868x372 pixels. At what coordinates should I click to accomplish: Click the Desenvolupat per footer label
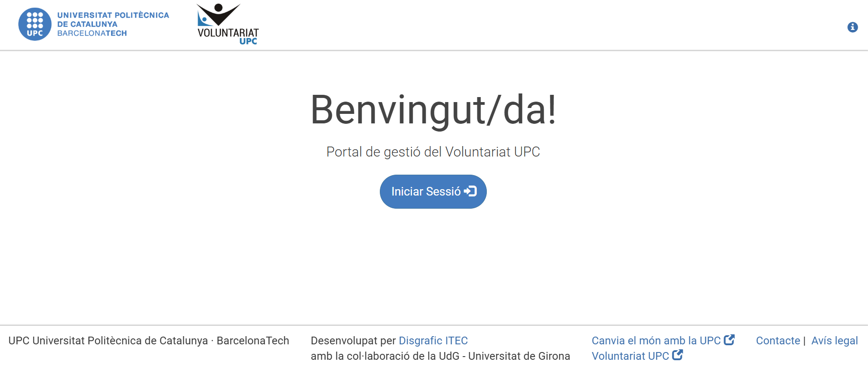pyautogui.click(x=353, y=341)
